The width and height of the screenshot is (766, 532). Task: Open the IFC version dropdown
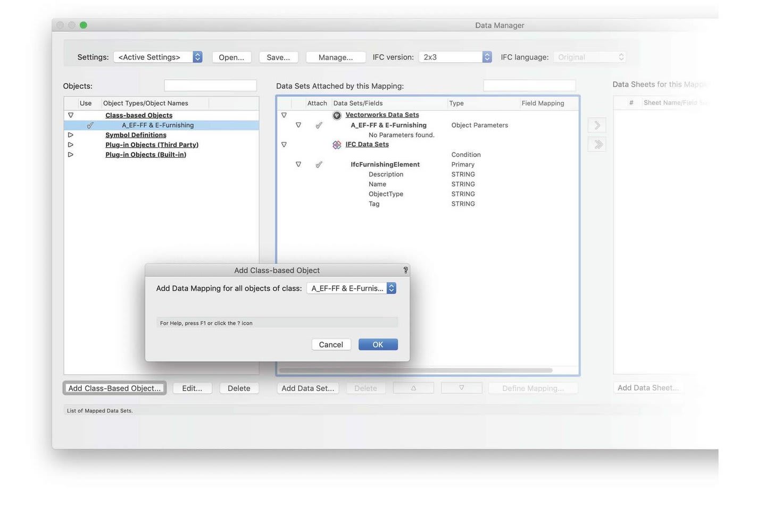455,57
